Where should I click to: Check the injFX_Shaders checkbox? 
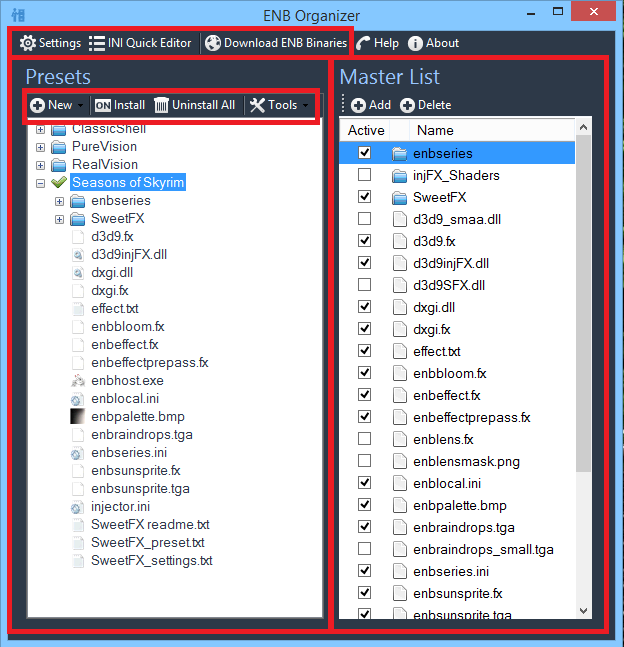pos(364,175)
